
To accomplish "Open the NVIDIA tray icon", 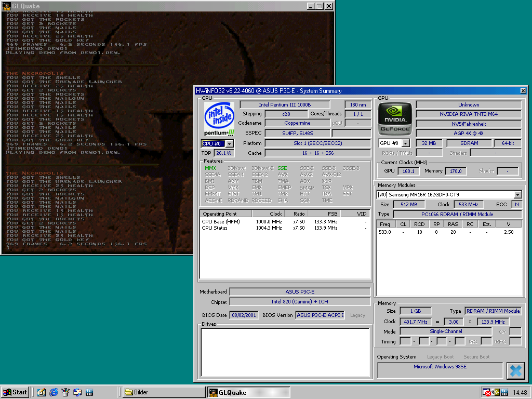I will click(495, 393).
